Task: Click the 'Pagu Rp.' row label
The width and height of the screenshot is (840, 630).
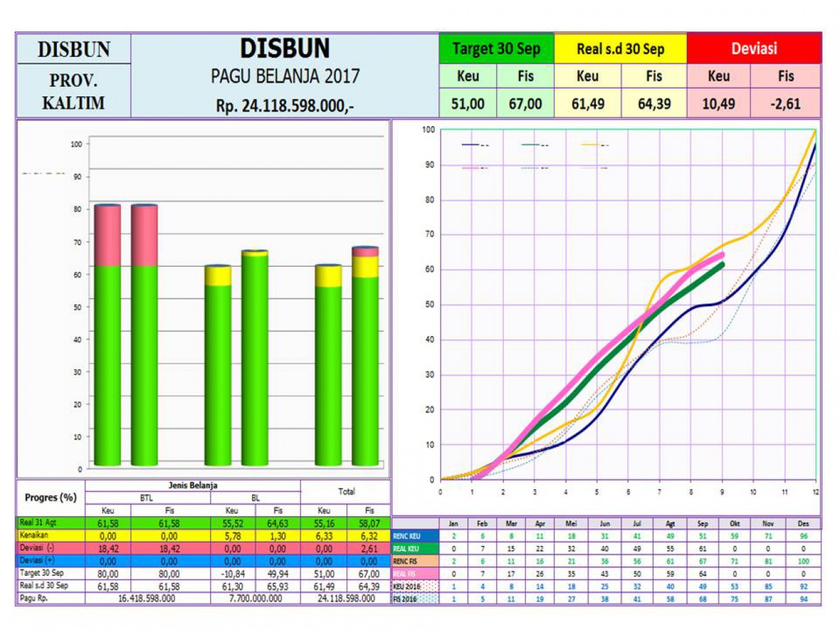Action: pos(50,598)
